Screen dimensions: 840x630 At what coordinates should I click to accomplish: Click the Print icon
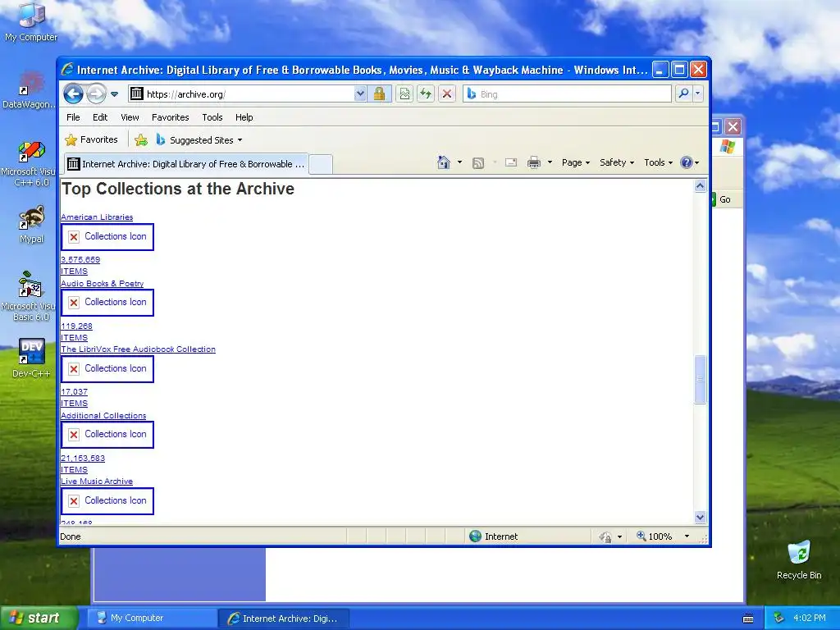click(533, 162)
